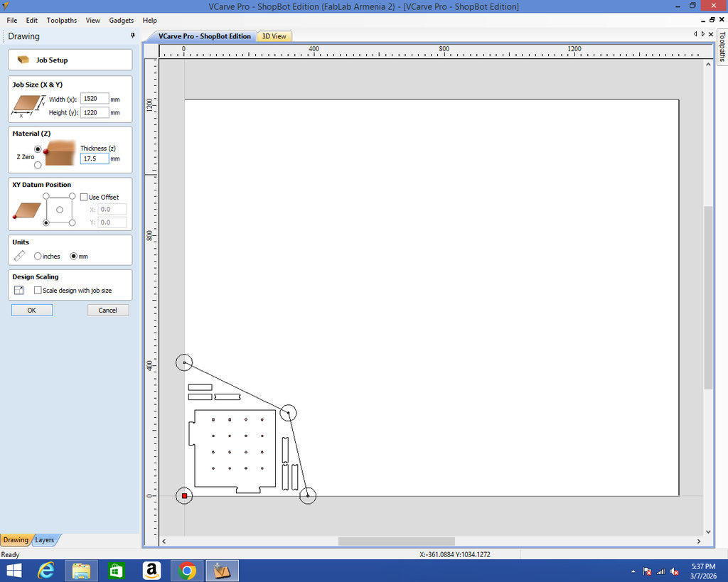
Task: Click left arrow of horizontal scrollbar
Action: (x=164, y=541)
